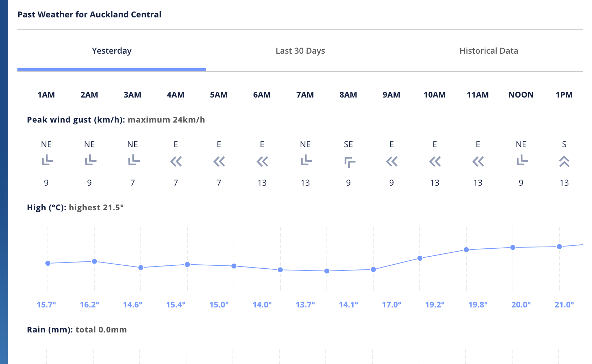Click the 2AM temperature graph point

click(94, 261)
